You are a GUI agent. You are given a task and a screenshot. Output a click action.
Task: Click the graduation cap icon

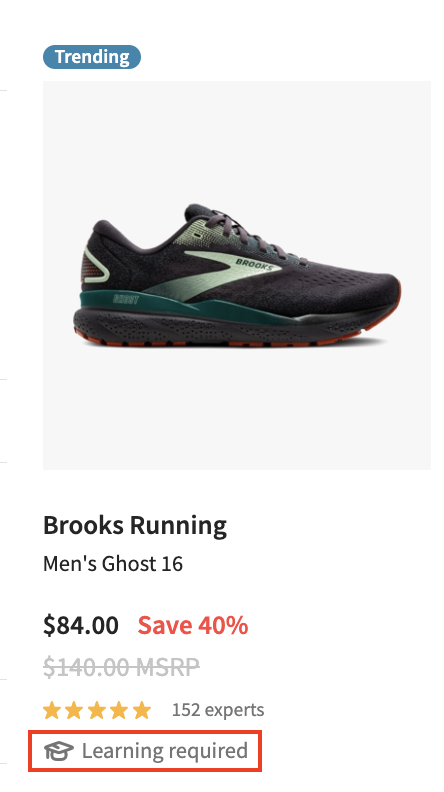59,751
